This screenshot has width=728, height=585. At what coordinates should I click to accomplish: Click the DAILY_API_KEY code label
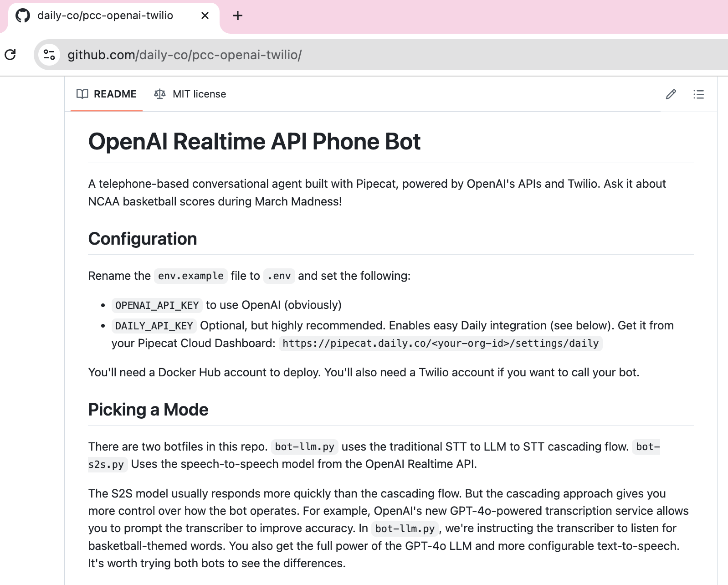click(154, 326)
